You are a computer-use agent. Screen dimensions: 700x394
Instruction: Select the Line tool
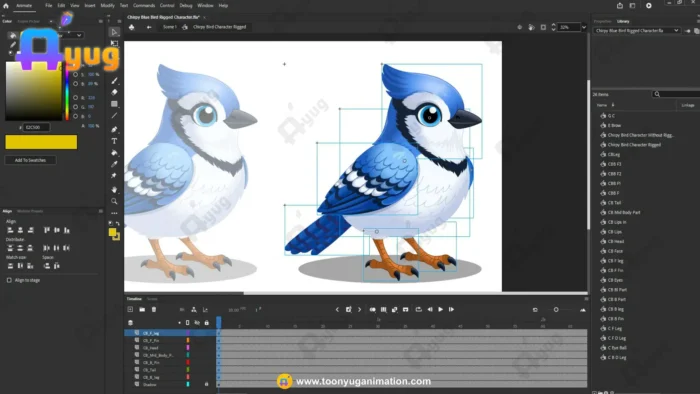tap(114, 116)
